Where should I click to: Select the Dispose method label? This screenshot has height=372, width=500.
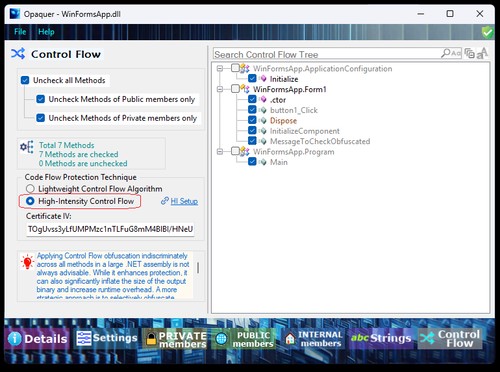[x=283, y=121]
